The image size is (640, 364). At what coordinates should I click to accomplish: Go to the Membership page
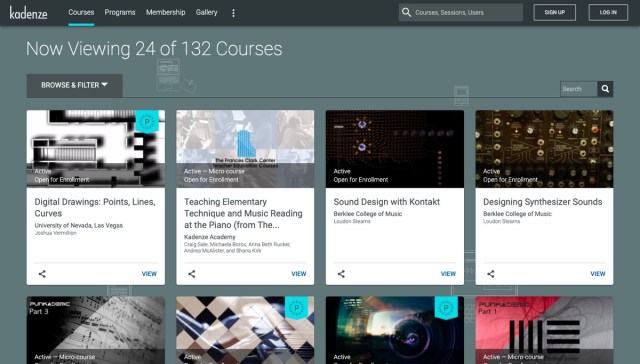165,12
